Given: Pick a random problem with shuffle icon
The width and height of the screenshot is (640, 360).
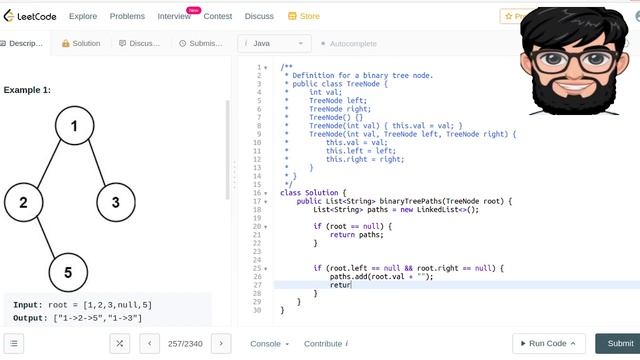Looking at the screenshot, I should pyautogui.click(x=120, y=344).
